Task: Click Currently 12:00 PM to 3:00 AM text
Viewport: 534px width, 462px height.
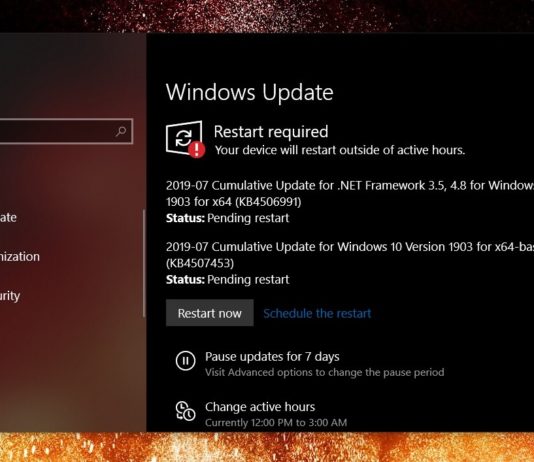Action: (276, 423)
